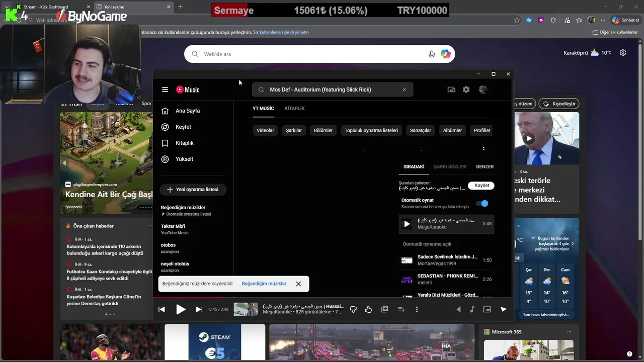Image resolution: width=644 pixels, height=362 pixels.
Task: Create playlist with Yeni oynatma listesi
Action: point(193,190)
